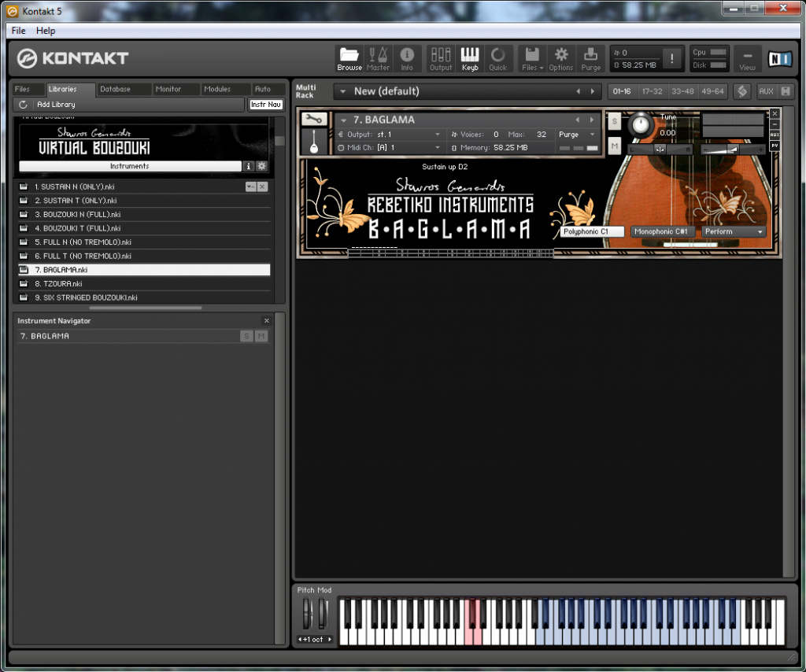The width and height of the screenshot is (806, 672).
Task: Open the Help menu
Action: coord(46,31)
